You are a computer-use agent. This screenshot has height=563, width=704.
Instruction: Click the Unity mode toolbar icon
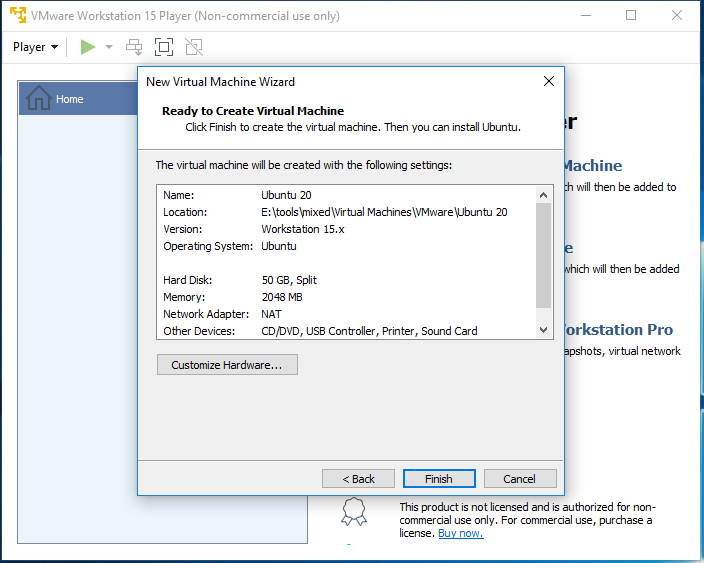[x=194, y=47]
